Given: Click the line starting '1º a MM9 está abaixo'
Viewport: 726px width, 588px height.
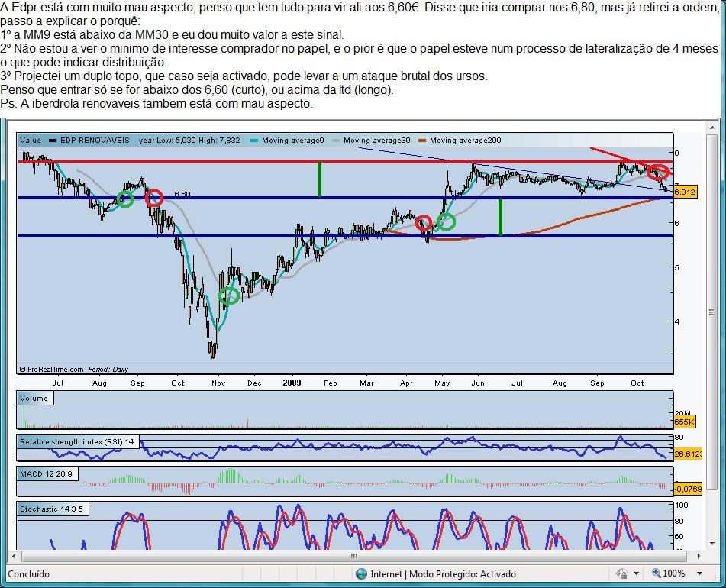Looking at the screenshot, I should tap(173, 34).
